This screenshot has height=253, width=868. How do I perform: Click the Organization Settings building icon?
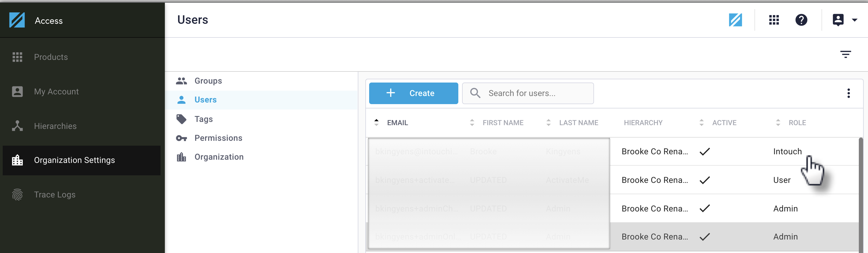click(x=17, y=160)
